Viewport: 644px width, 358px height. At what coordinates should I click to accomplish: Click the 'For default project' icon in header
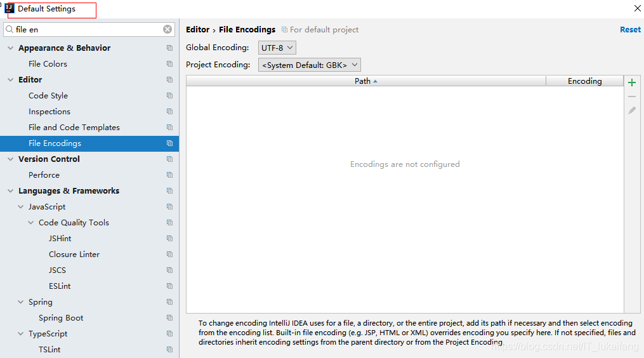(x=284, y=30)
